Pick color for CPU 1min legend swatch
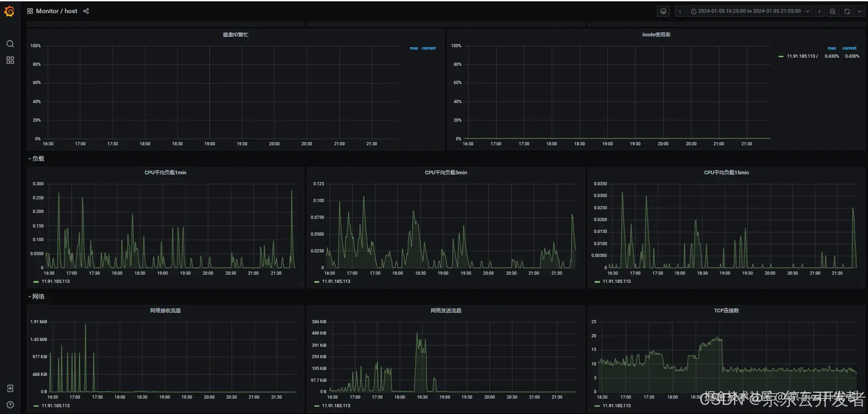The image size is (868, 414). tap(36, 282)
